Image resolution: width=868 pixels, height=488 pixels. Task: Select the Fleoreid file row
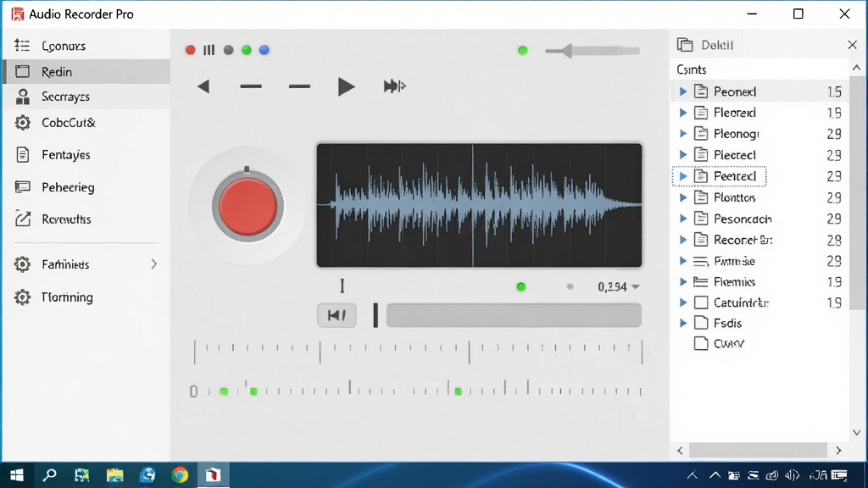coord(759,113)
